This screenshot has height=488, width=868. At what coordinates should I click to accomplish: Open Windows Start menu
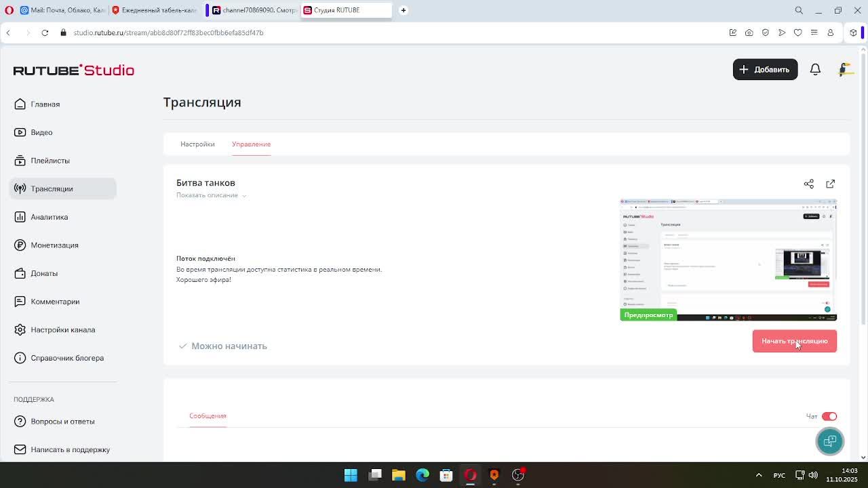pyautogui.click(x=351, y=475)
